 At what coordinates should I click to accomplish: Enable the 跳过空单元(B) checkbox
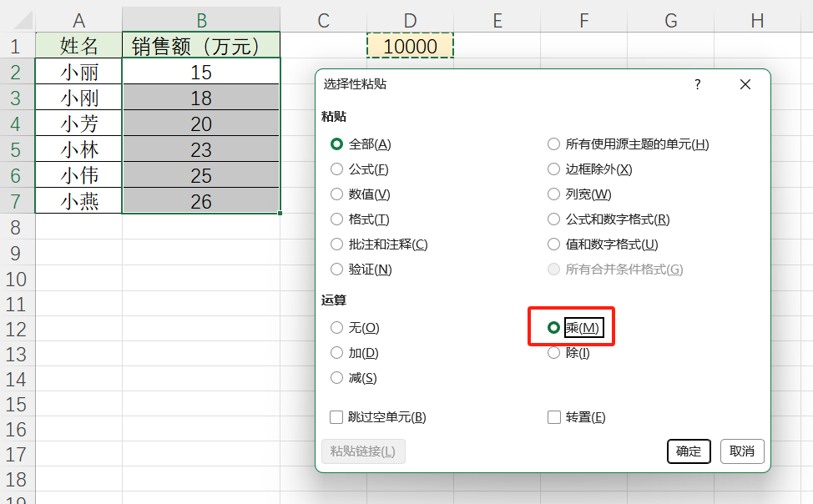pyautogui.click(x=337, y=416)
